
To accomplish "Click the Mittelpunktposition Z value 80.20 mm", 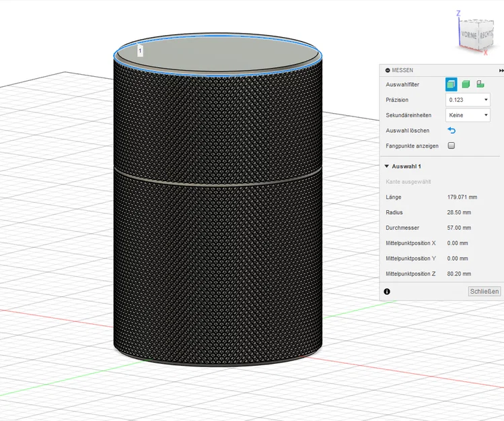I will tap(459, 273).
